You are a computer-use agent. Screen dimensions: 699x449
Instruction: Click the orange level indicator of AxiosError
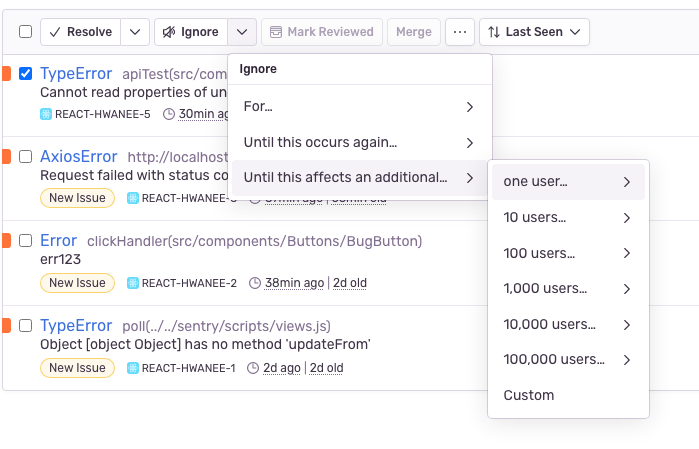pos(6,157)
